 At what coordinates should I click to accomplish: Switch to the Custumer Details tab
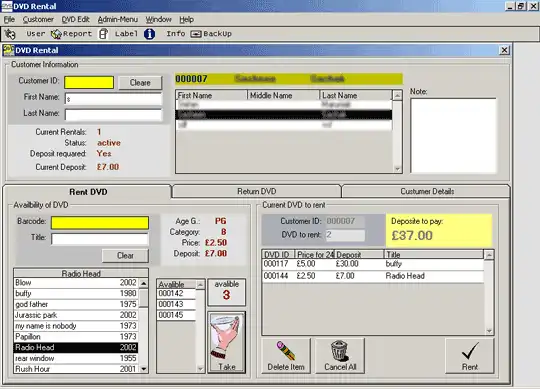click(427, 191)
